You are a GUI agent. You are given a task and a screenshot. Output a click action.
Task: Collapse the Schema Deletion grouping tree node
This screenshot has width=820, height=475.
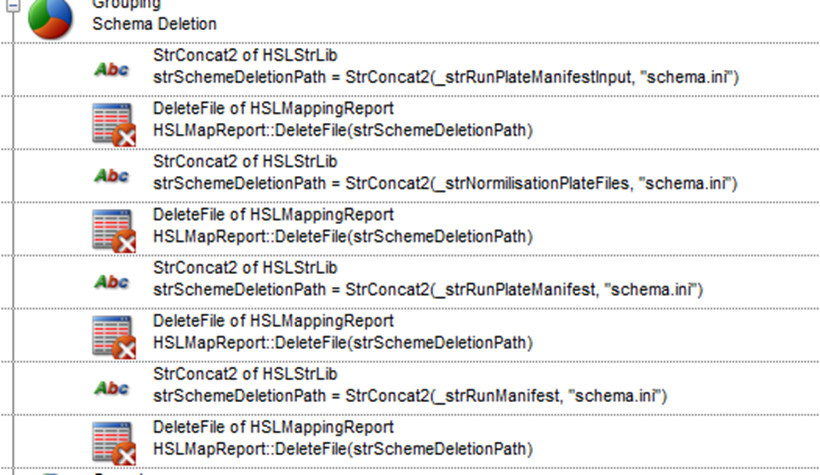point(13,5)
